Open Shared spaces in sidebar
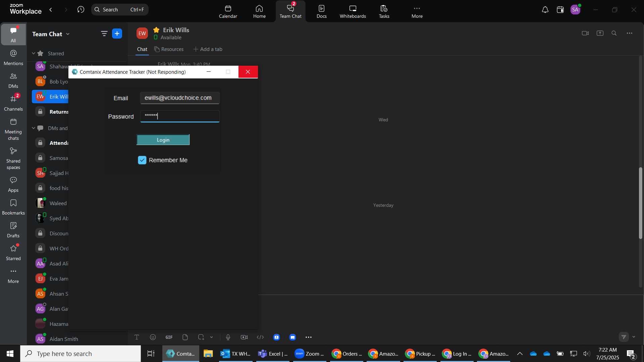The width and height of the screenshot is (644, 362). point(13,159)
